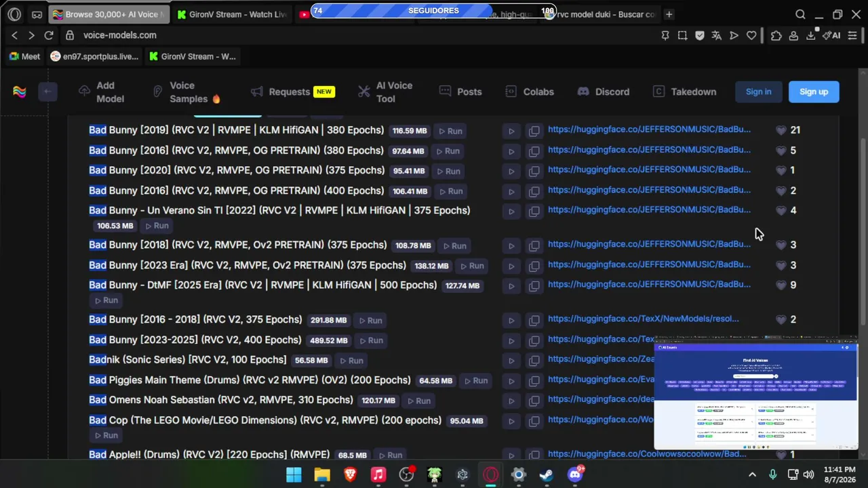Run the Badnik (Sonic Series) model

351,361
